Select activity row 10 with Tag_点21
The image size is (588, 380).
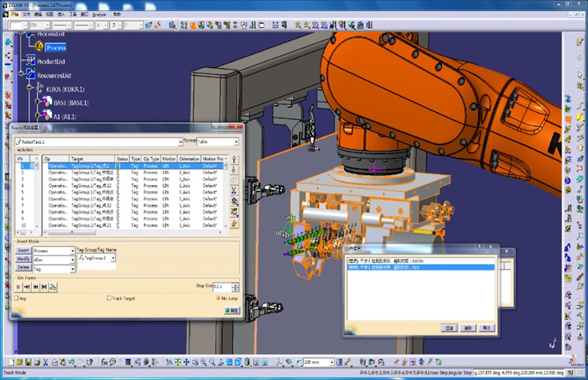click(135, 225)
